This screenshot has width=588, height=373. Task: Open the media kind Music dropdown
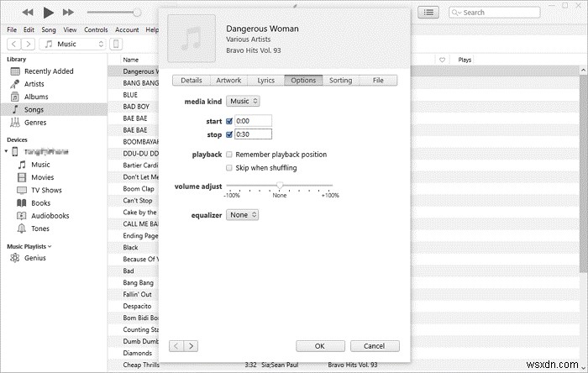(243, 101)
